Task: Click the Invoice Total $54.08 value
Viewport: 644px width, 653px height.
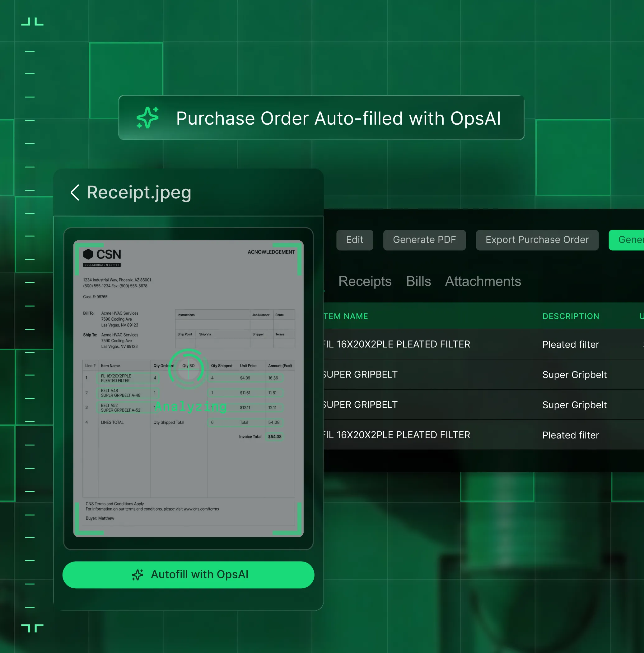Action: pos(275,436)
